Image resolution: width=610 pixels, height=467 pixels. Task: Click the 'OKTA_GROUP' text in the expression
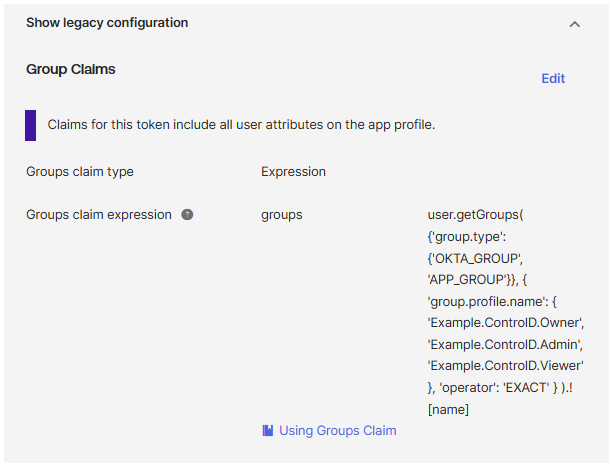click(477, 259)
